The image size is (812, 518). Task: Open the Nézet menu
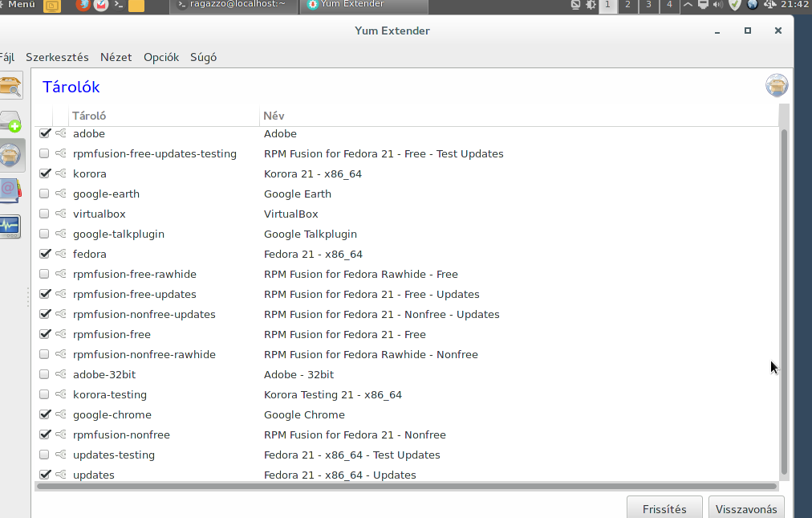pyautogui.click(x=116, y=57)
